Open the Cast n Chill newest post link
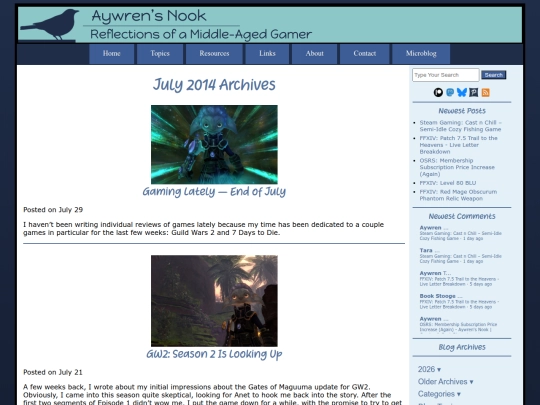540x405 pixels. (x=460, y=126)
